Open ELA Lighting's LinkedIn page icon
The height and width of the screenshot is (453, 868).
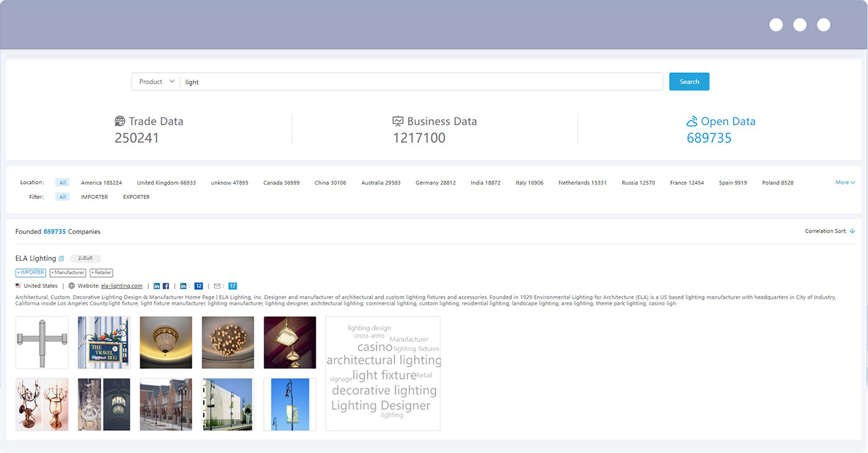point(157,286)
